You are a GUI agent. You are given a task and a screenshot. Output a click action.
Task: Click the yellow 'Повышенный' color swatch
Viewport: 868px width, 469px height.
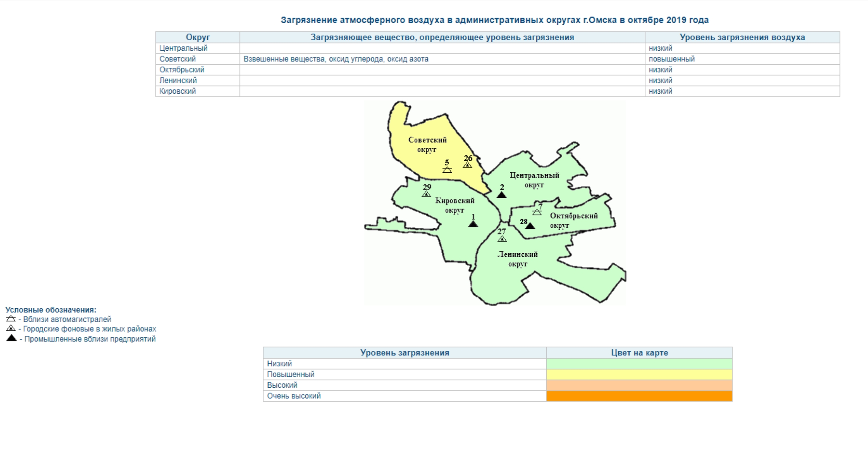639,374
